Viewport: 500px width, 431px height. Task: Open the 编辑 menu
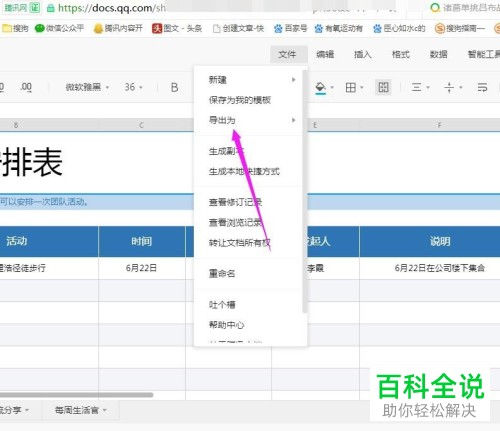(325, 54)
